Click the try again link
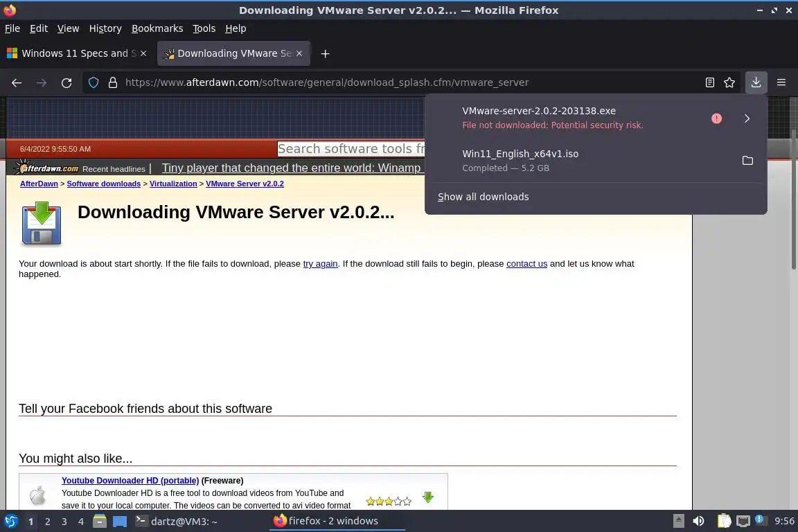 (320, 264)
